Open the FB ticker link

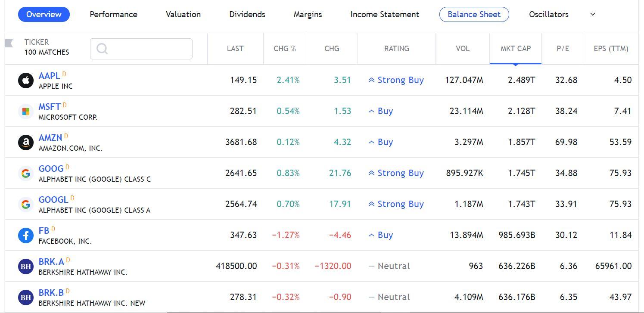(x=44, y=231)
